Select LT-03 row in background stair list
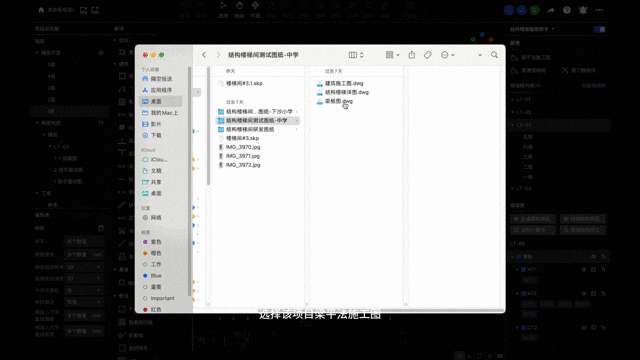 click(x=558, y=125)
